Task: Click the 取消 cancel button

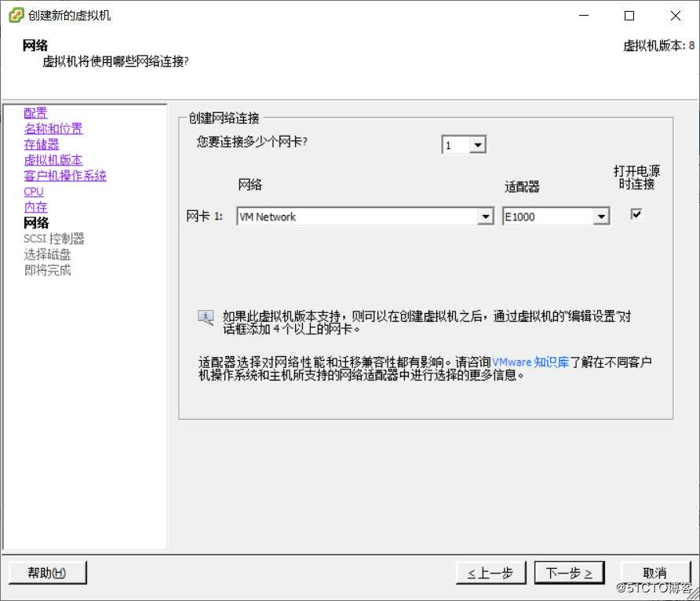Action: [x=655, y=573]
